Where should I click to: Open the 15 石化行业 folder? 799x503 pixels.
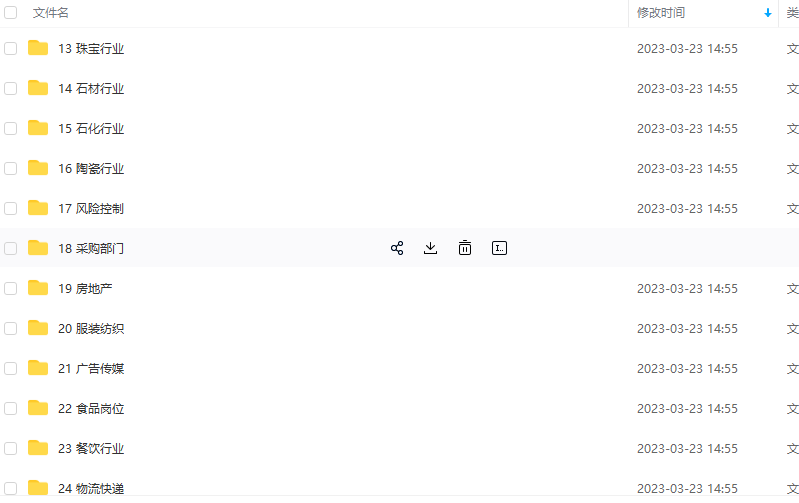click(x=91, y=128)
